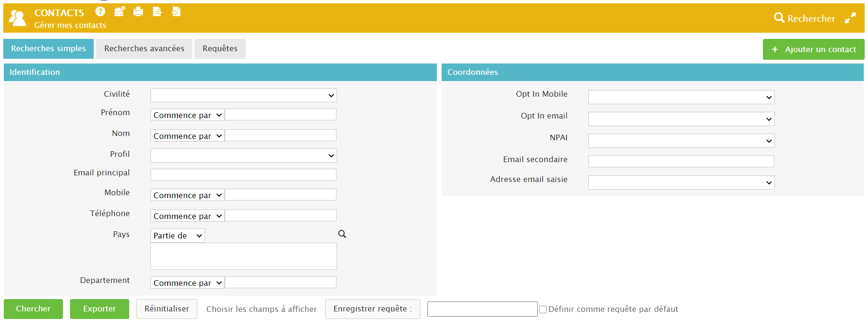Click the file export icon
The height and width of the screenshot is (328, 868).
pyautogui.click(x=157, y=12)
